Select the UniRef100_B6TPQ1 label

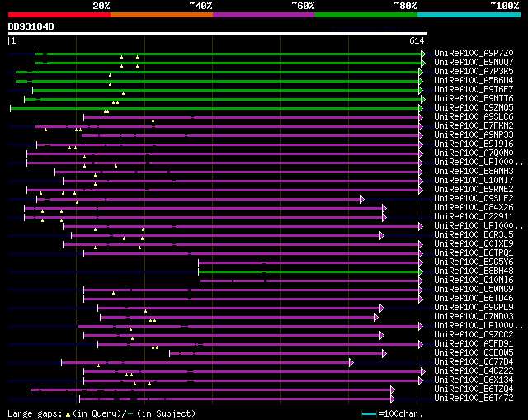(474, 253)
